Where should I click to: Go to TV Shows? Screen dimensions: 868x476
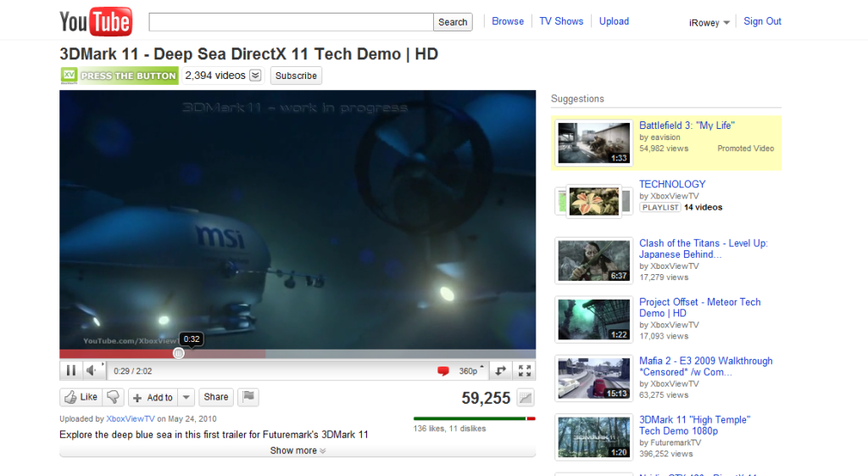point(561,21)
